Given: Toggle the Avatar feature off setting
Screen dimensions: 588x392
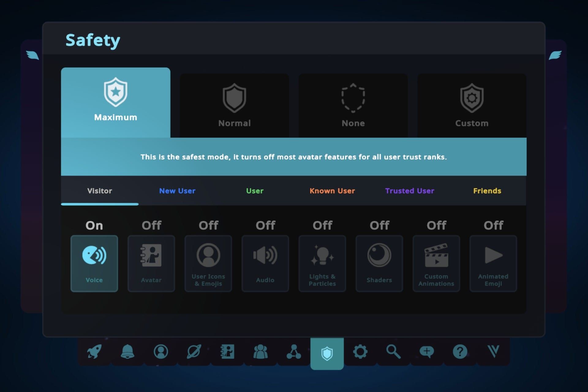Looking at the screenshot, I should (x=151, y=263).
